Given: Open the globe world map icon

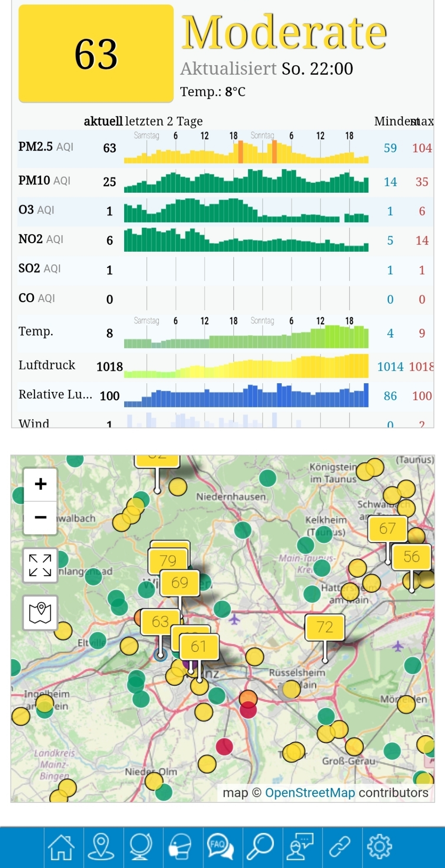Looking at the screenshot, I should (141, 847).
